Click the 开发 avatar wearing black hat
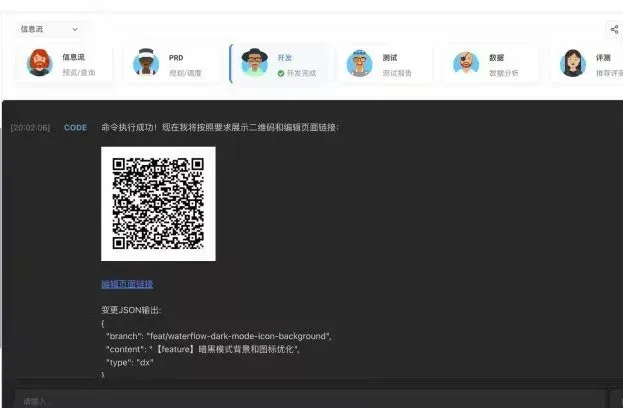623x408 pixels. pyautogui.click(x=254, y=62)
